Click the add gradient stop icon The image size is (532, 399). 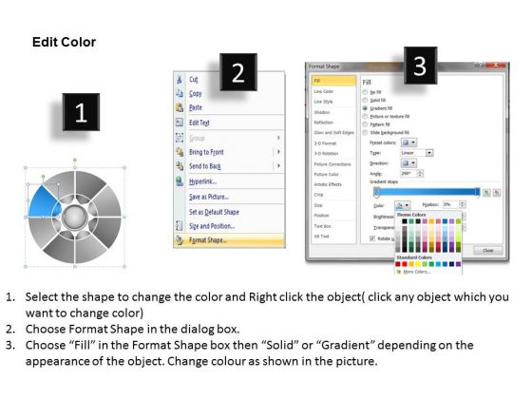(x=486, y=193)
